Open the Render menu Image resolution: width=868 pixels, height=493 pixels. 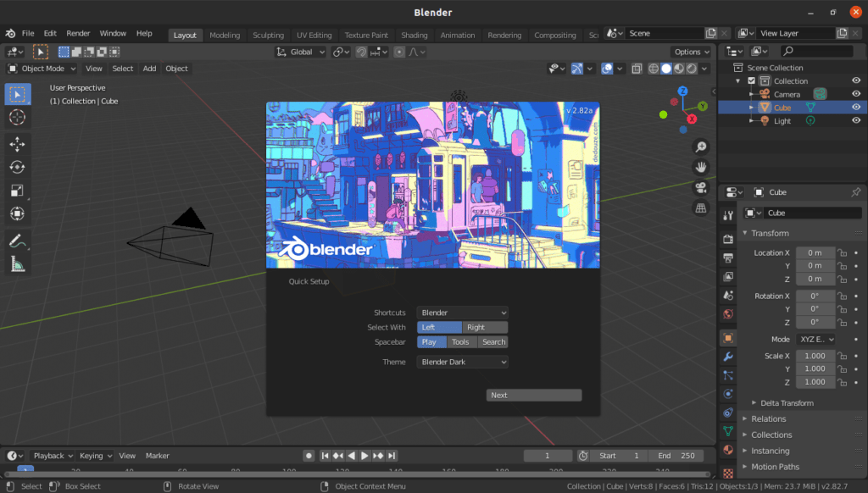[78, 33]
